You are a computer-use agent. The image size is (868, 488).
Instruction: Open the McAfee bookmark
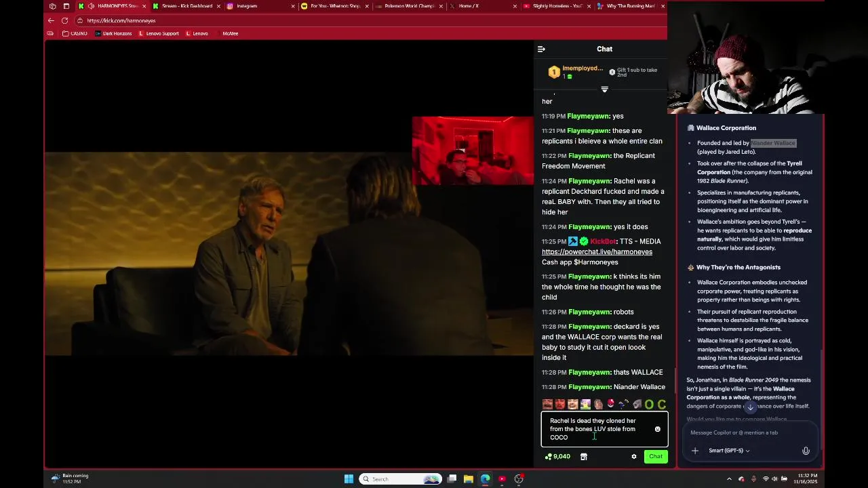coord(230,33)
